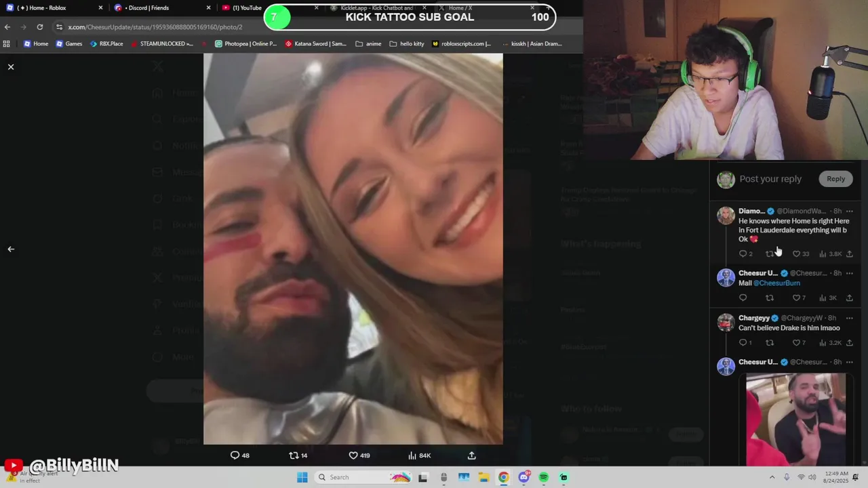Open the Drake video thumbnail in reply
The width and height of the screenshot is (868, 488).
(x=796, y=420)
